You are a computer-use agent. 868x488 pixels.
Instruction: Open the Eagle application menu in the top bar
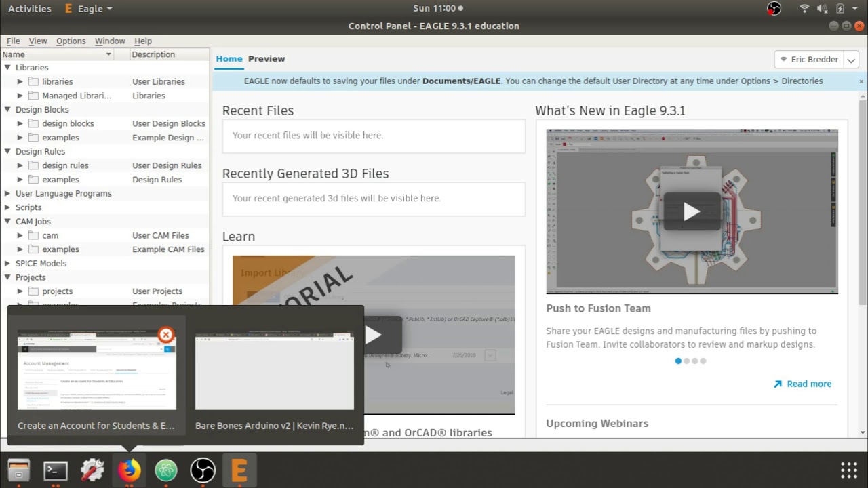(x=88, y=9)
